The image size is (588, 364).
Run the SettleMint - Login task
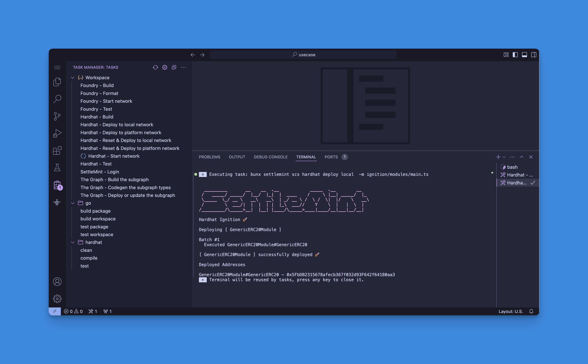tap(99, 172)
